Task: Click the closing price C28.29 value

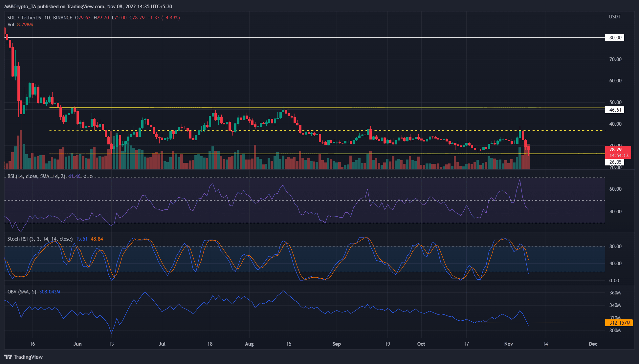Action: point(137,18)
